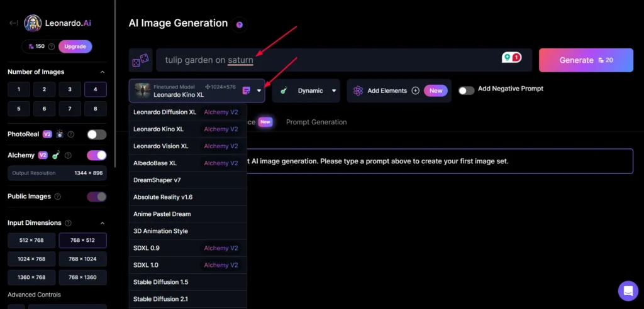Image resolution: width=644 pixels, height=309 pixels.
Task: Click the prompt text input field
Action: coord(327,60)
